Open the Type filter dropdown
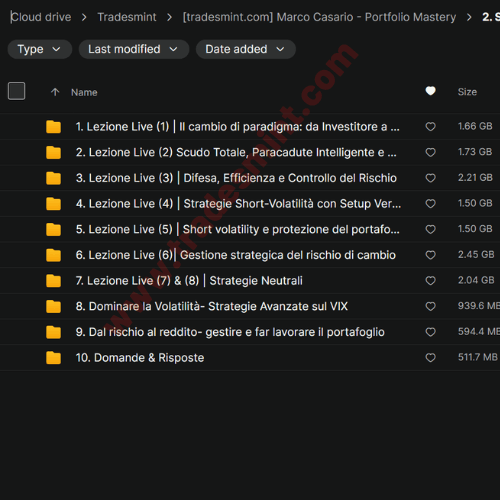500x500 pixels. 40,49
